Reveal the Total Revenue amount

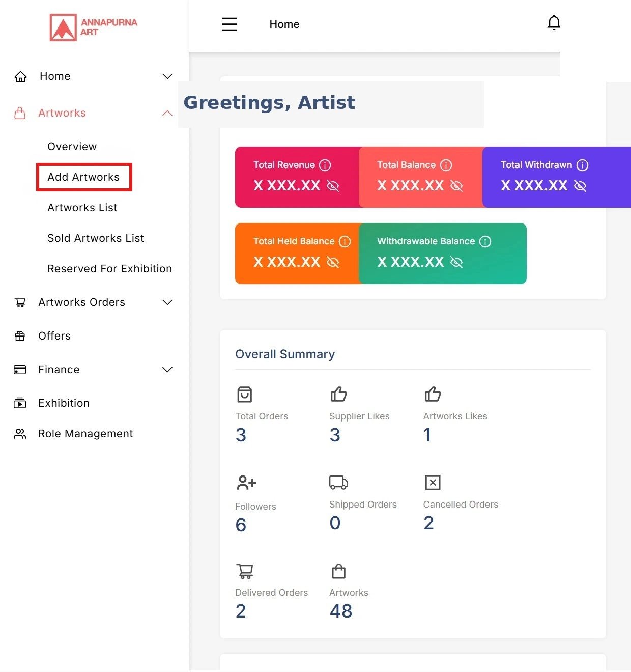(x=333, y=186)
